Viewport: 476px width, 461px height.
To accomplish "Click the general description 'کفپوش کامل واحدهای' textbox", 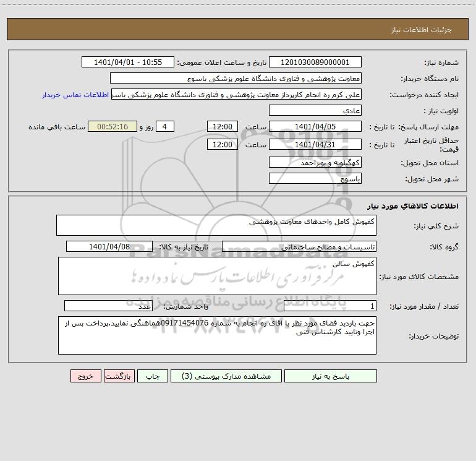I will pyautogui.click(x=216, y=225).
